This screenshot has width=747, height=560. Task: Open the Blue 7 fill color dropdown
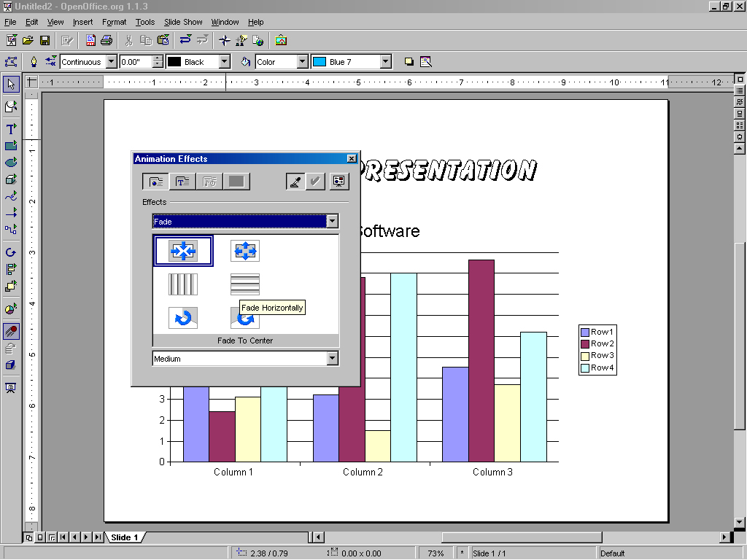pos(386,62)
